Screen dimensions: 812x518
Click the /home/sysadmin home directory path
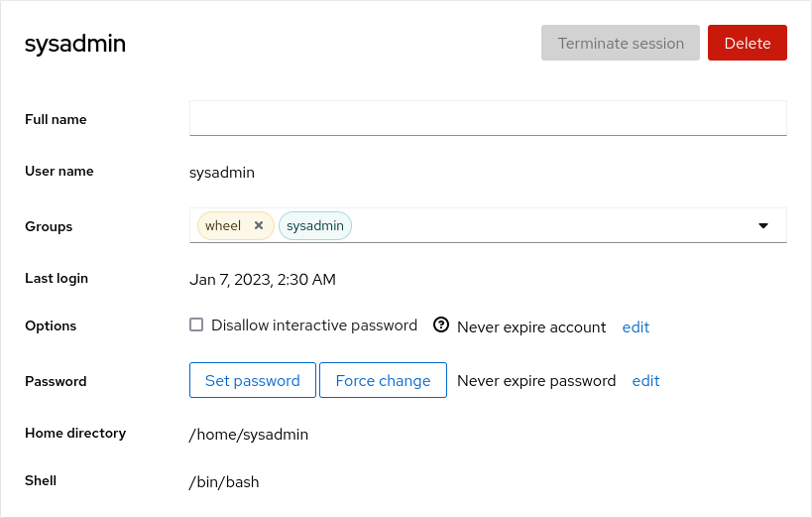tap(249, 434)
